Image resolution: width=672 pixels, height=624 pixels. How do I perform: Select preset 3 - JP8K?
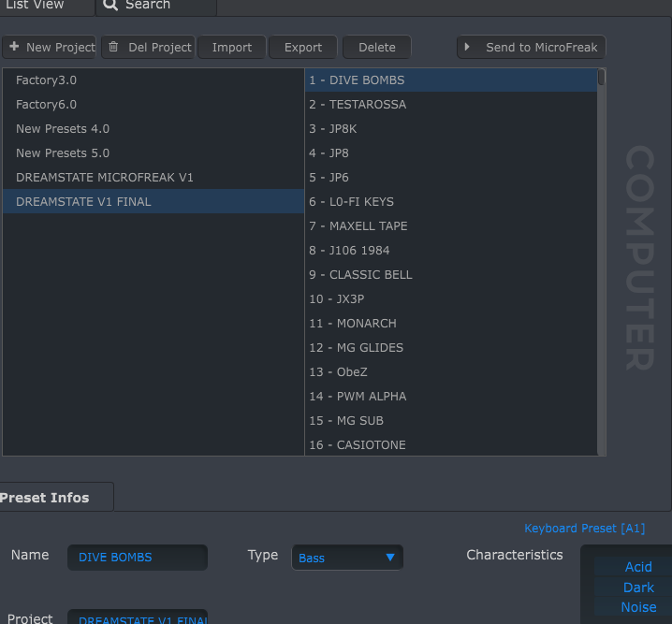point(451,129)
